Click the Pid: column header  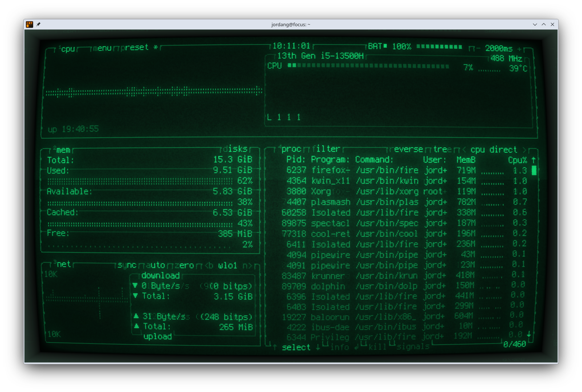(x=296, y=160)
